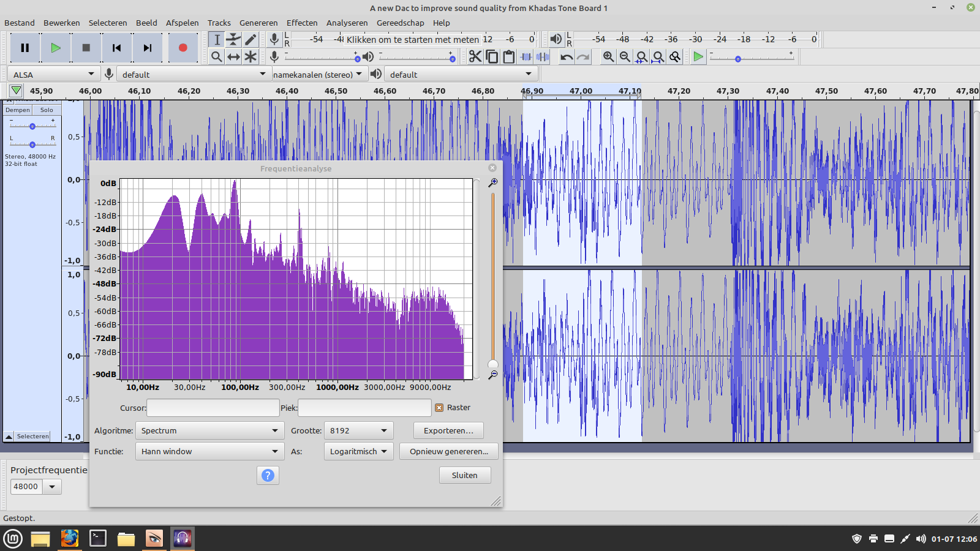
Task: Click the recording meter microphone icon
Action: pos(274,39)
